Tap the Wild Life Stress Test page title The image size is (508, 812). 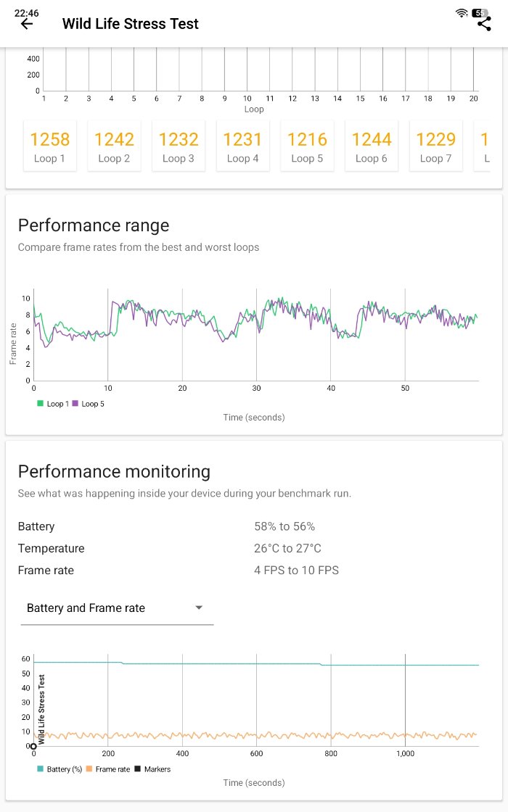point(131,24)
